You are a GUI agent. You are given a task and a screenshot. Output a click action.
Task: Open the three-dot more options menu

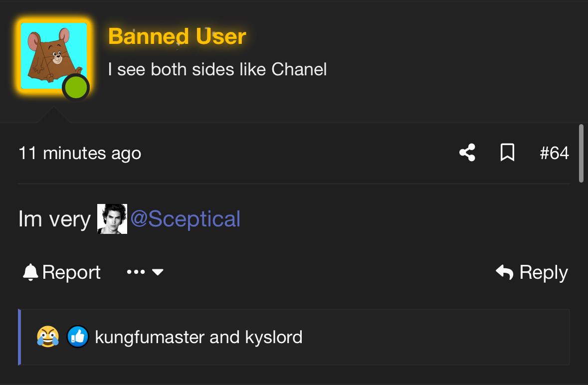pos(136,272)
